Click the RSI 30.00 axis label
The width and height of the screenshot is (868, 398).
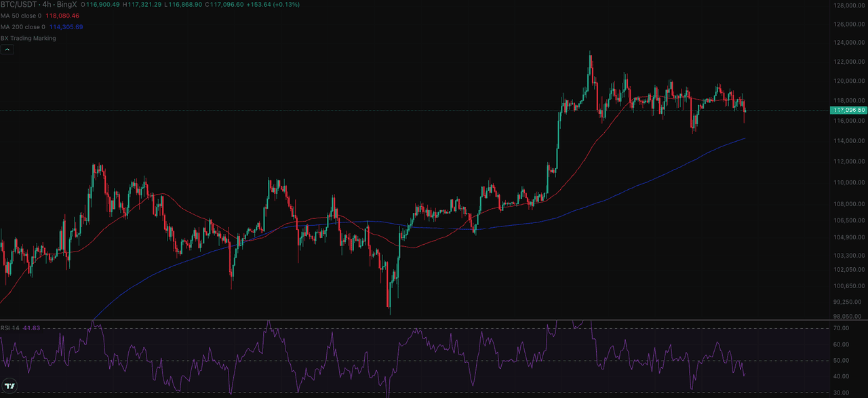841,393
